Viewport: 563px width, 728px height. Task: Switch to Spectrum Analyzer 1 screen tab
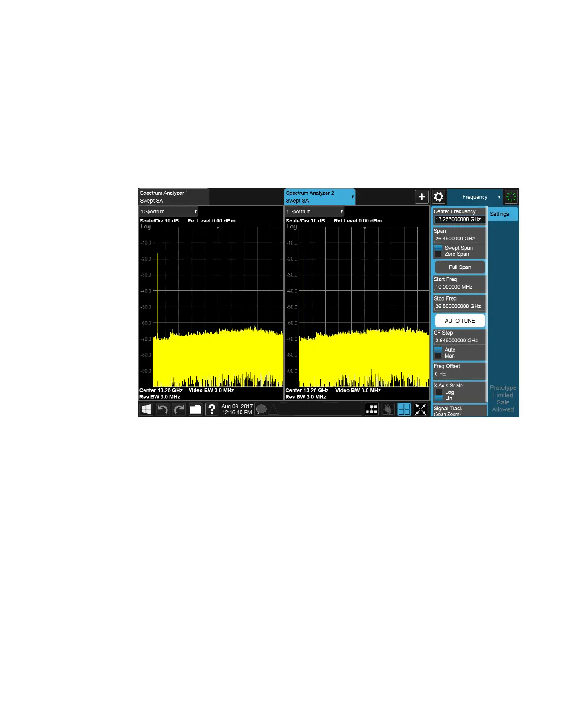[x=174, y=197]
